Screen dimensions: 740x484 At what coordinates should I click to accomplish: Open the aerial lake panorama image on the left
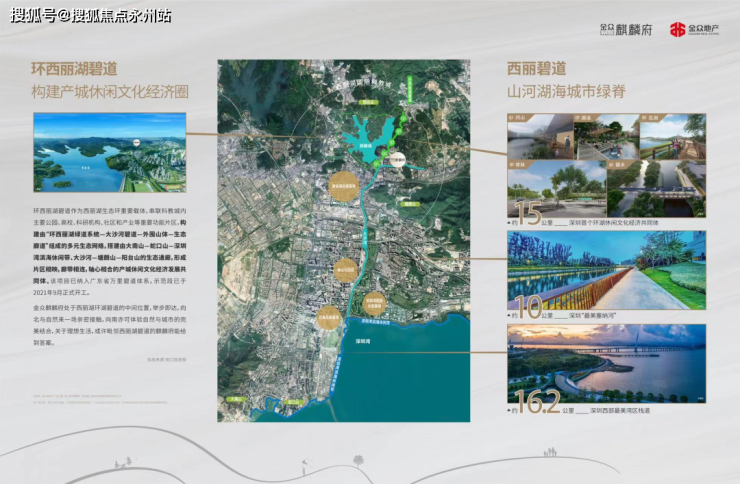pyautogui.click(x=109, y=152)
